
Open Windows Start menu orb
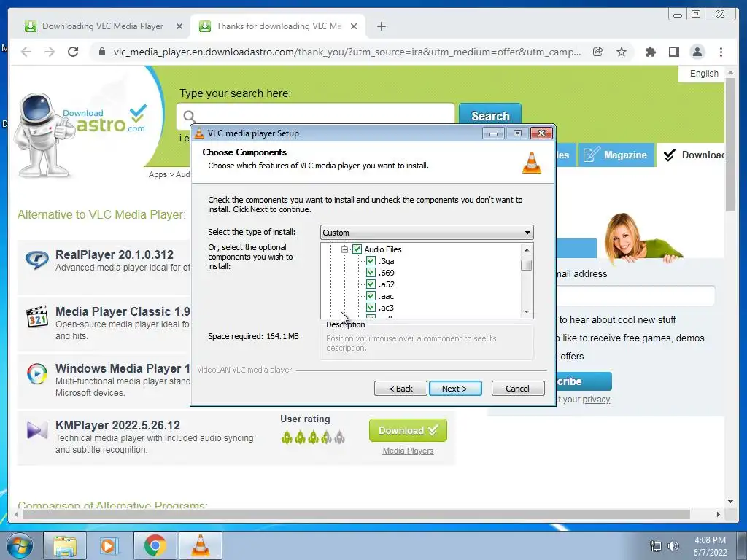[x=19, y=545]
